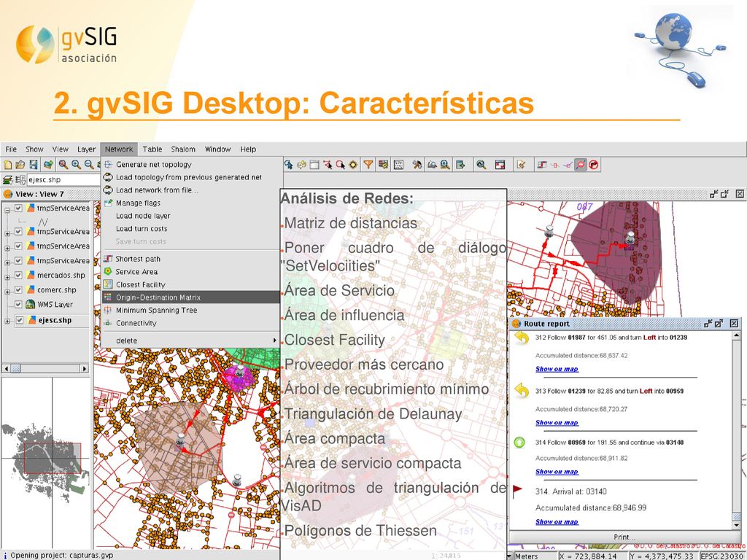Expand the ejesc.shp layer node
This screenshot has width=747, height=560.
[7, 322]
